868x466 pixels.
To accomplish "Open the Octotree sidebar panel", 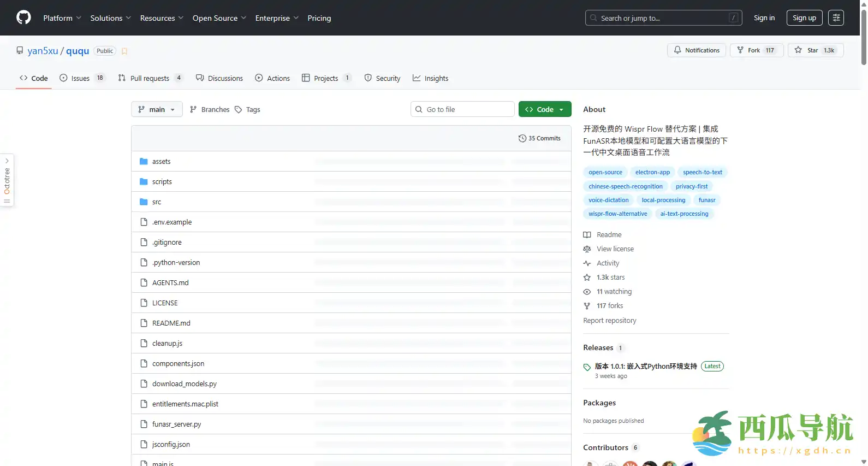I will (7, 180).
